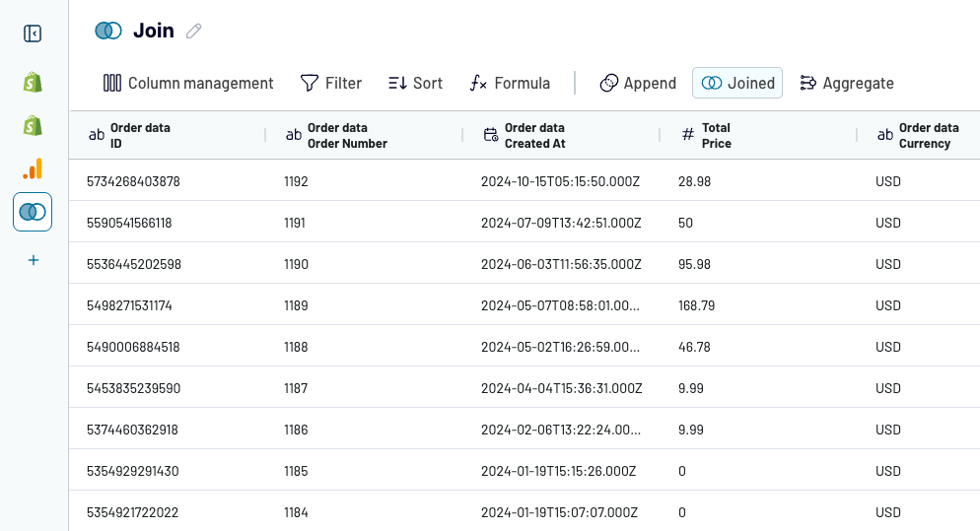Click order number 1190

pos(296,264)
